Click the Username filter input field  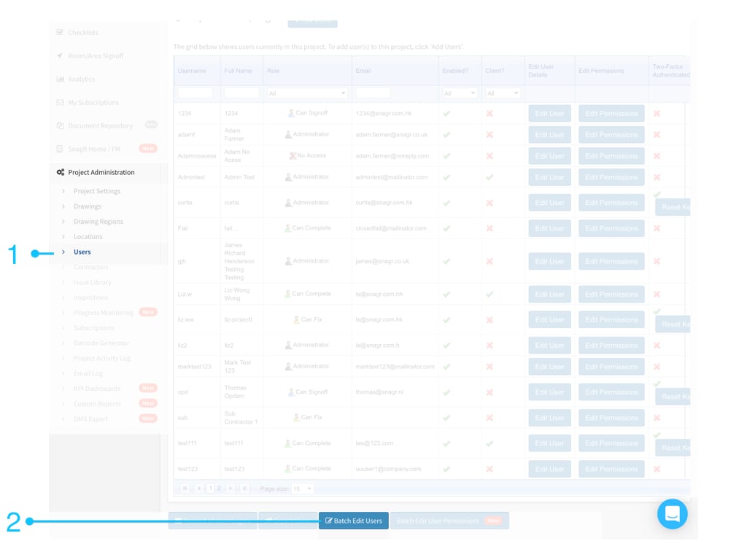pyautogui.click(x=196, y=93)
